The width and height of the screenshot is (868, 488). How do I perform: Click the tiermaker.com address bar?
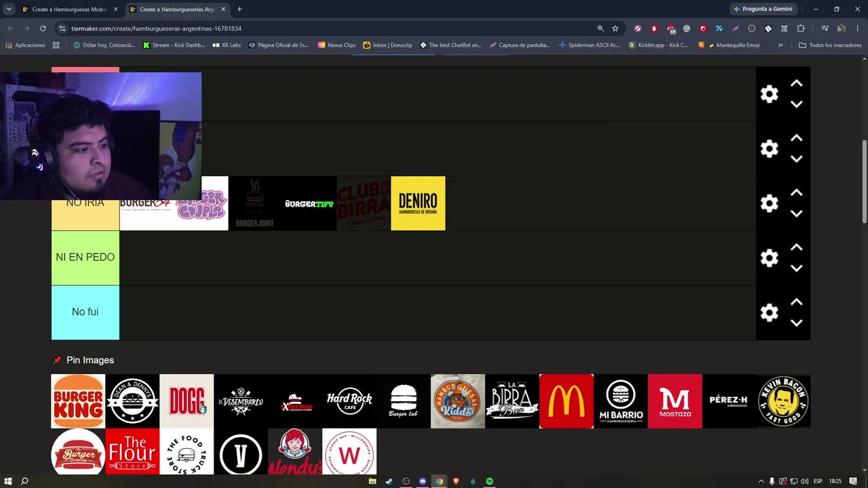(x=325, y=28)
